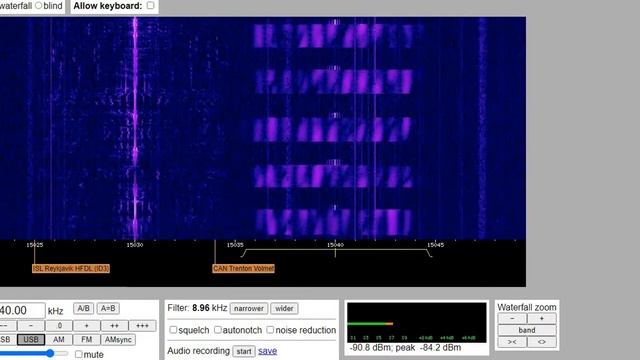Switch to AM mode
This screenshot has height=360, width=640.
pos(59,340)
